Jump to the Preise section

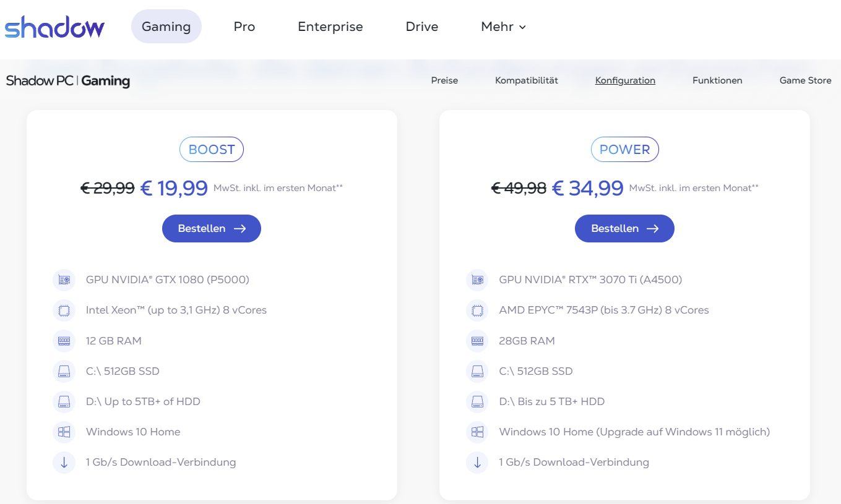point(444,80)
